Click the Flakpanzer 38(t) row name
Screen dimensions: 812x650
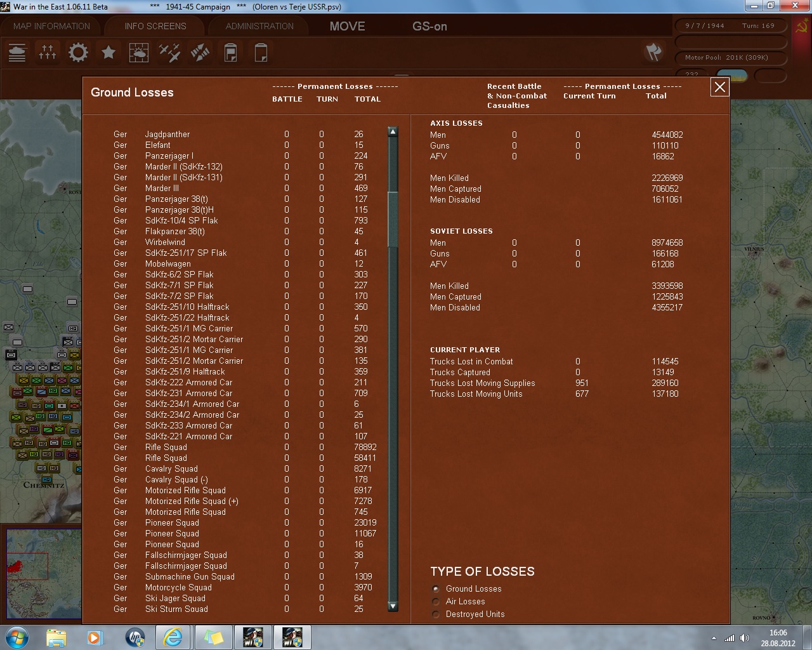coord(175,231)
